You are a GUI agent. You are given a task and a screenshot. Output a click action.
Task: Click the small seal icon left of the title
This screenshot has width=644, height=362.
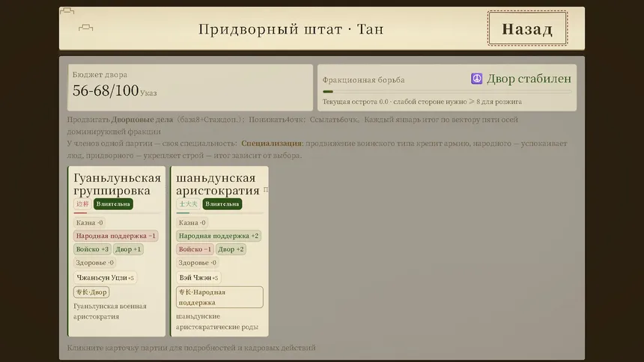click(85, 28)
